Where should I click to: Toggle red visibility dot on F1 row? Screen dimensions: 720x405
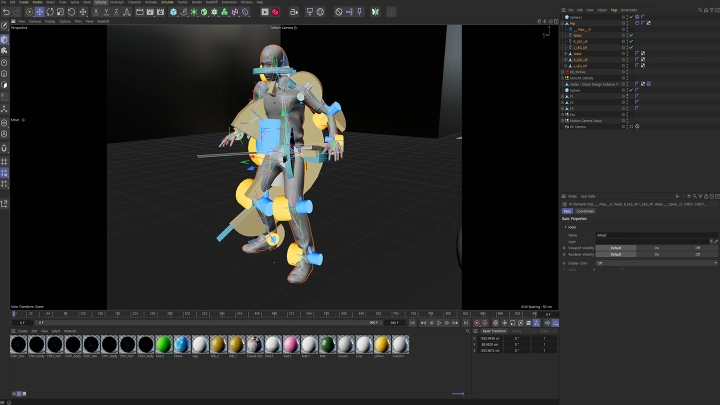coord(627,96)
